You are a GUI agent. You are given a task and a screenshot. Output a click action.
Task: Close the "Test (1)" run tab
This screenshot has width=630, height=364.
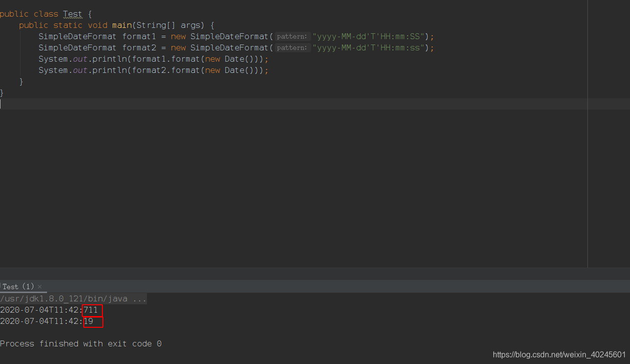(40, 287)
